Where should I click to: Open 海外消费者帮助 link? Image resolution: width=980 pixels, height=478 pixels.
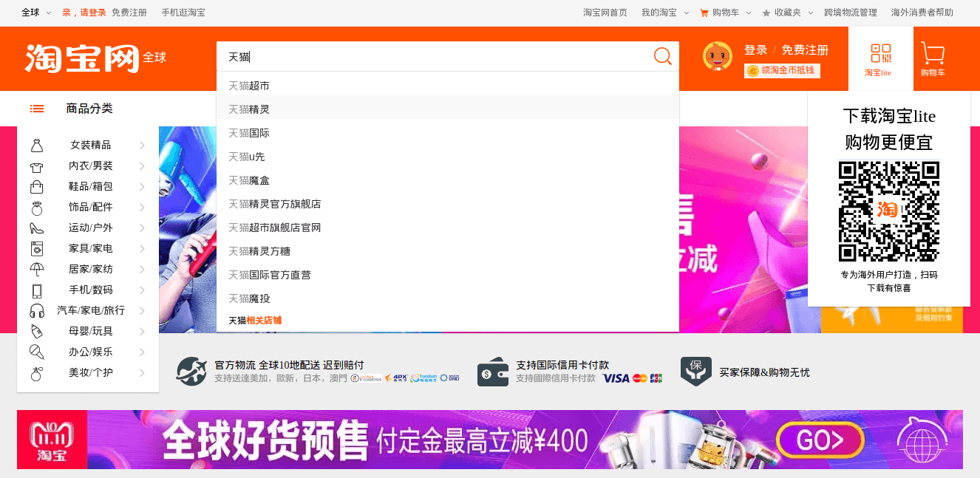(922, 13)
